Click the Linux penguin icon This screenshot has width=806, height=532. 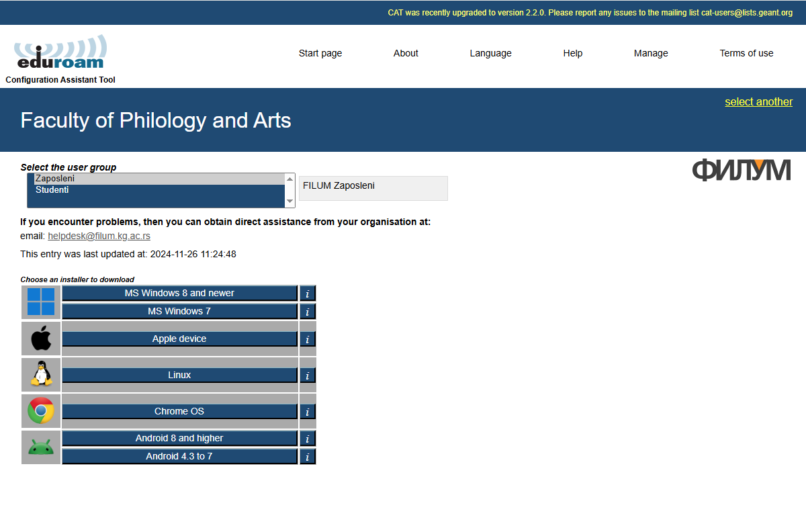click(41, 375)
